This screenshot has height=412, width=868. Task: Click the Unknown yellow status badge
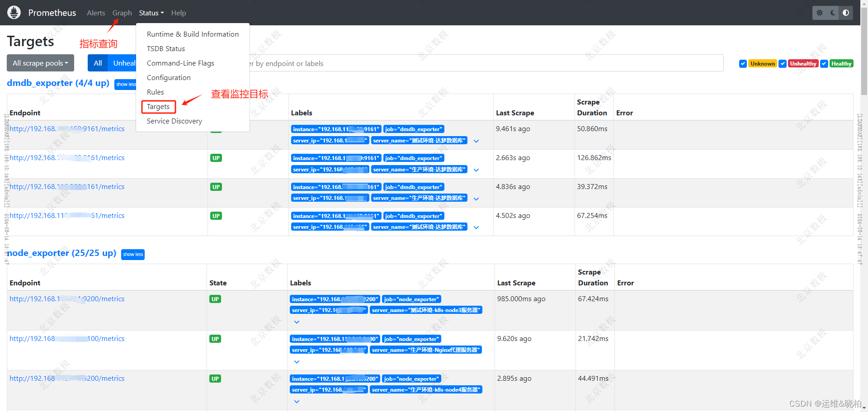pos(762,63)
